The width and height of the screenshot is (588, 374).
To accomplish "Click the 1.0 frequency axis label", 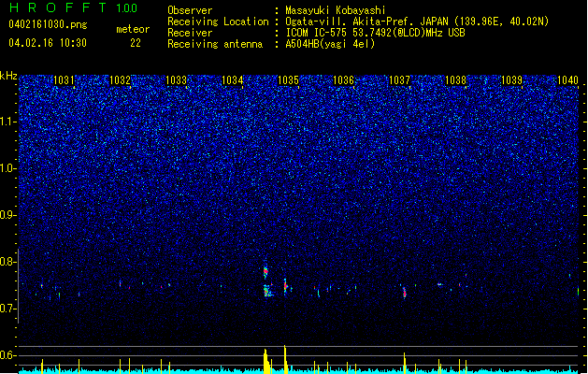I will pyautogui.click(x=8, y=168).
